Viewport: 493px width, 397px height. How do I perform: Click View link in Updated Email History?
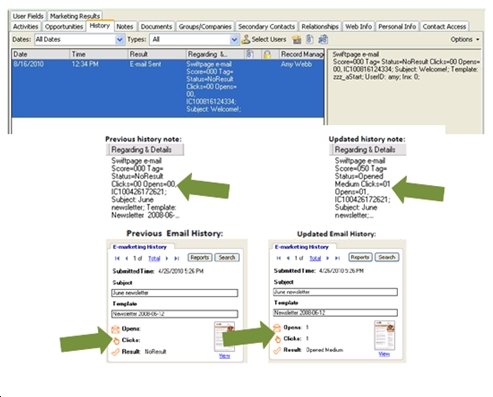coord(384,354)
